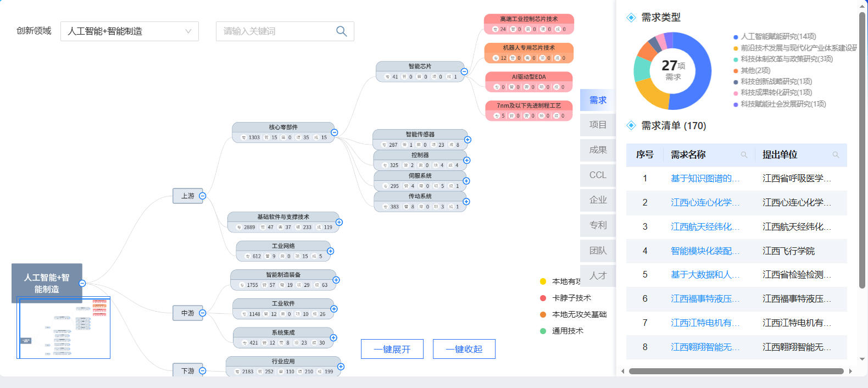868x388 pixels.
Task: Click the 一键展开 button
Action: pos(392,349)
